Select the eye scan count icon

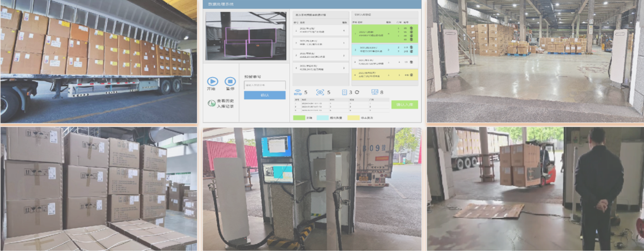[320, 92]
